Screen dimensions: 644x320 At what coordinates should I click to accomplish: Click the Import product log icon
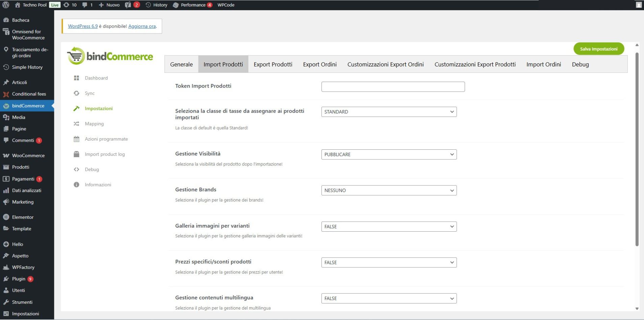click(x=76, y=154)
